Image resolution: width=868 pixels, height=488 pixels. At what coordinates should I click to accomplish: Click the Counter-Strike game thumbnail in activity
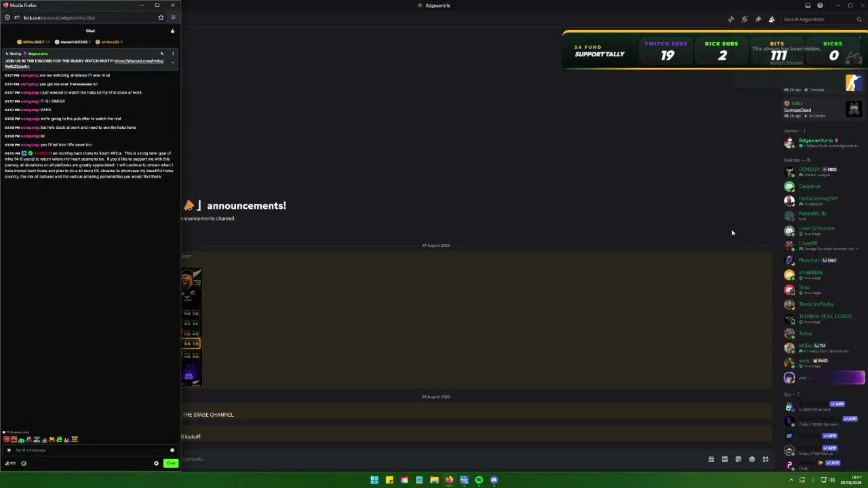click(854, 83)
